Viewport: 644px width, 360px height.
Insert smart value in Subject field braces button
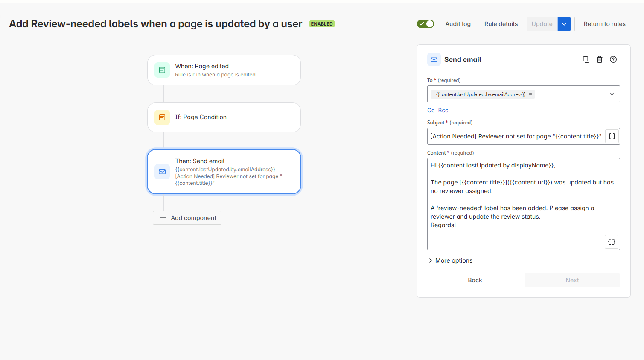pos(612,136)
